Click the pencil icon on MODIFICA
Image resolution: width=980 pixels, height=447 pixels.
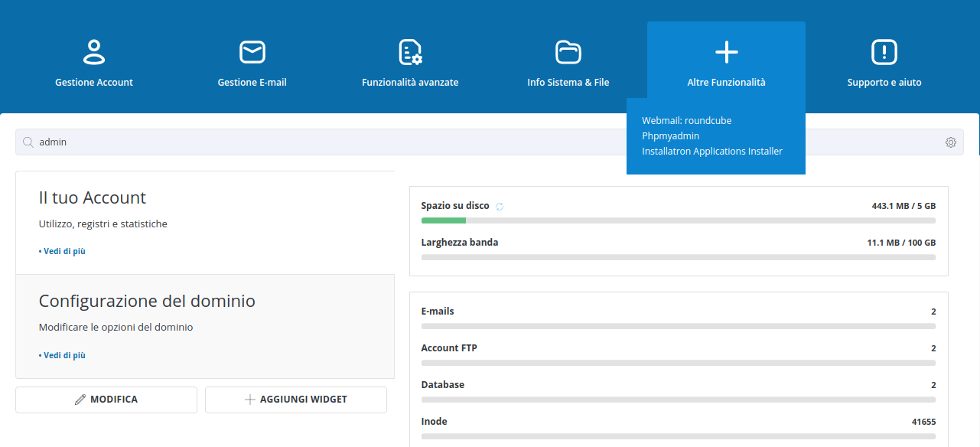pos(80,400)
